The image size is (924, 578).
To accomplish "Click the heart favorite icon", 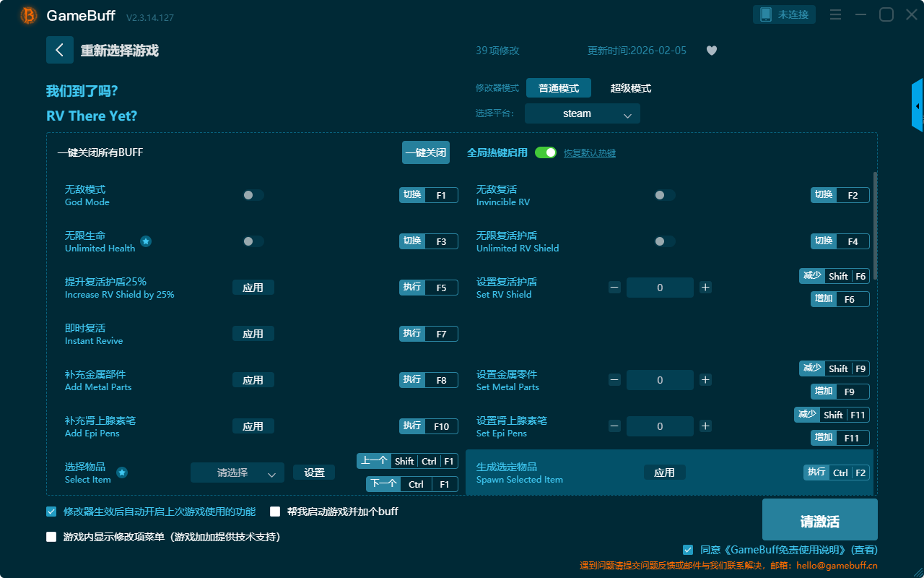I will [x=711, y=51].
